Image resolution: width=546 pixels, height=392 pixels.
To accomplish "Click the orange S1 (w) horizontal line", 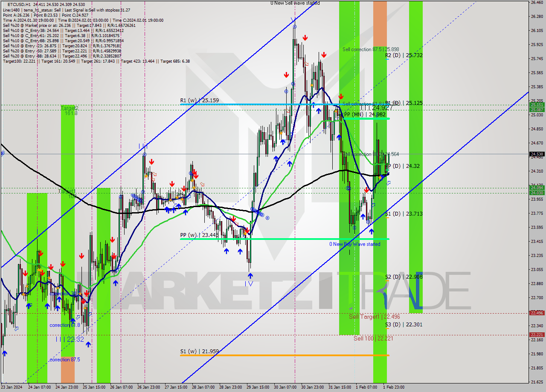I will 285,355.
